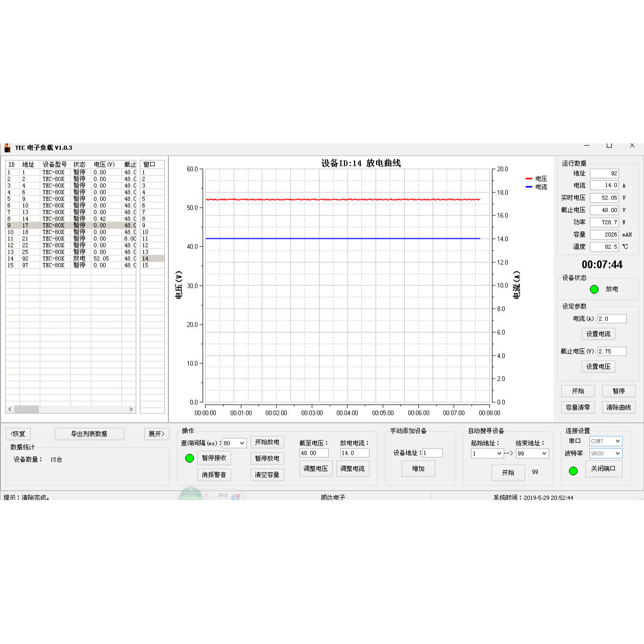Screen dimensions: 644x644
Task: Select window 14 in the 窗口 list
Action: click(x=152, y=259)
